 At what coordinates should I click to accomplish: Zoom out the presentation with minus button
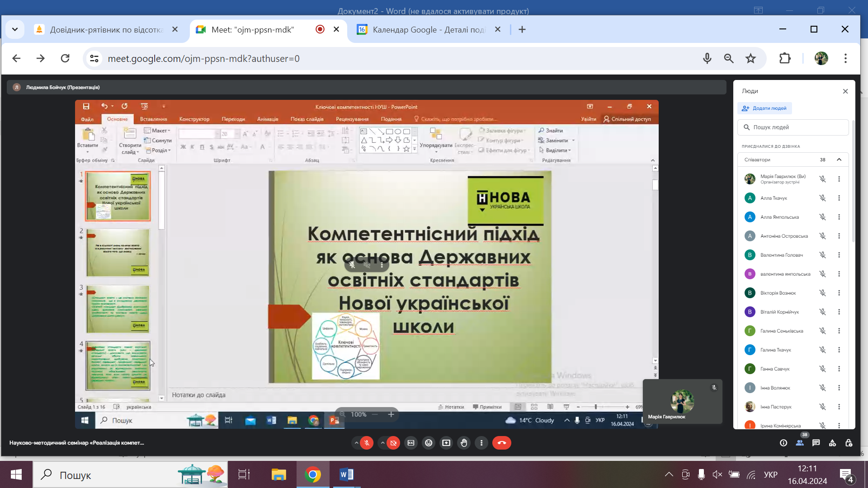click(x=375, y=414)
